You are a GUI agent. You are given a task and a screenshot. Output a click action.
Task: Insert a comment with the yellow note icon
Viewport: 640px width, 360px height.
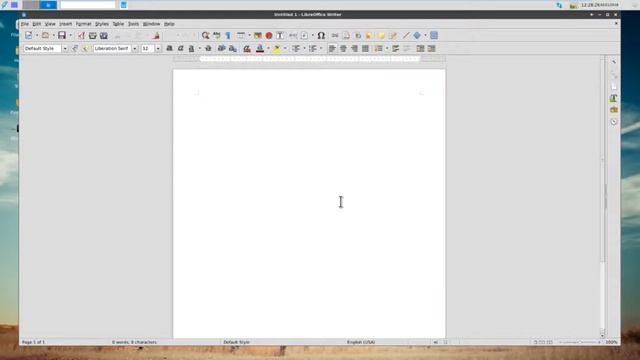[381, 36]
